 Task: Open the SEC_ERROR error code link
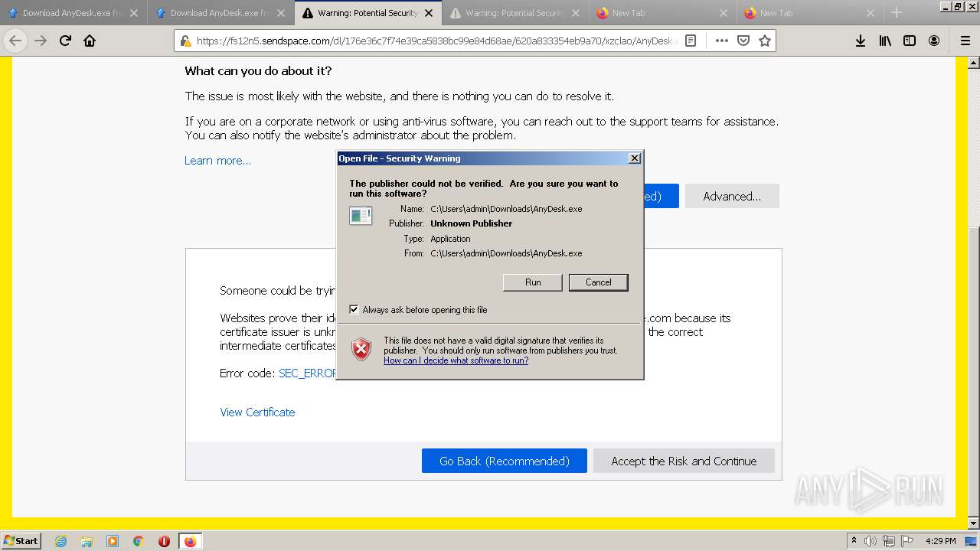pyautogui.click(x=308, y=373)
